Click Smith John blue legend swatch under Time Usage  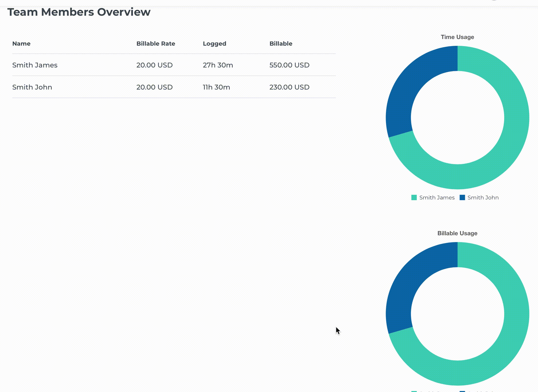[x=462, y=197]
